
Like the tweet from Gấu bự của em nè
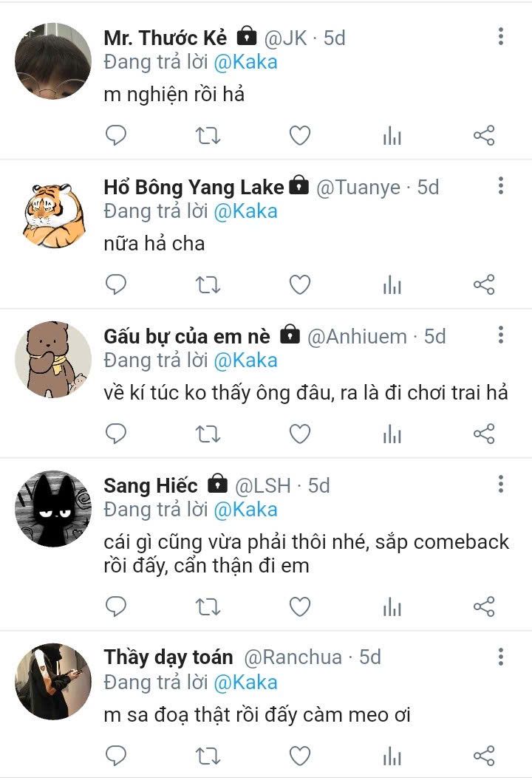[299, 434]
